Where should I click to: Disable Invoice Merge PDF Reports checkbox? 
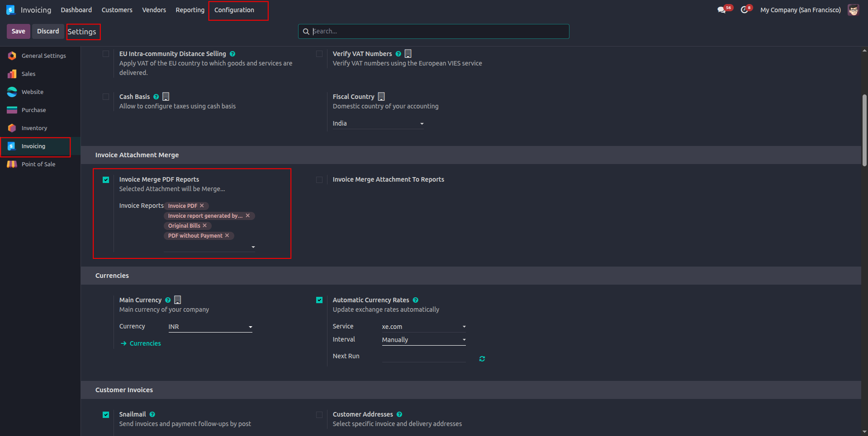pos(106,180)
